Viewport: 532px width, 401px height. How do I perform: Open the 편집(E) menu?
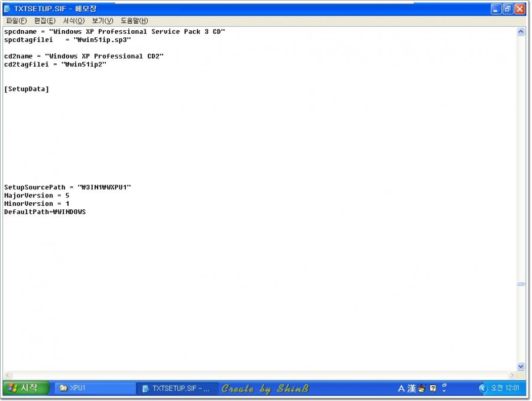pos(45,21)
